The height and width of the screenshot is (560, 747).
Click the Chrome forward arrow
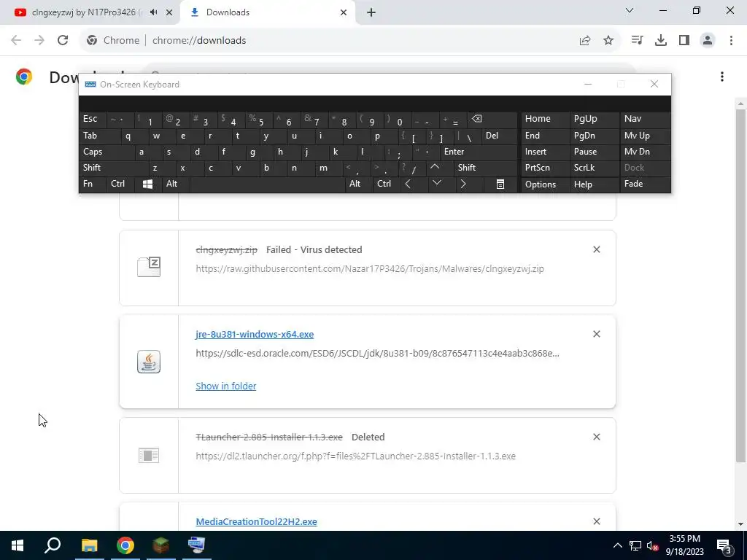point(39,41)
